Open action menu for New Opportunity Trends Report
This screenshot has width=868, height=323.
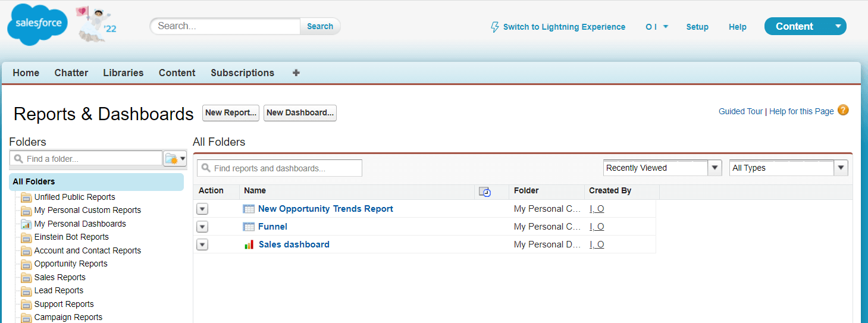[202, 209]
